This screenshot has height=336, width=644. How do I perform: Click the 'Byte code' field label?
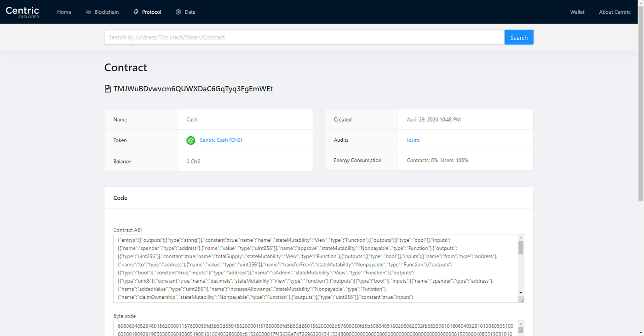click(x=125, y=316)
